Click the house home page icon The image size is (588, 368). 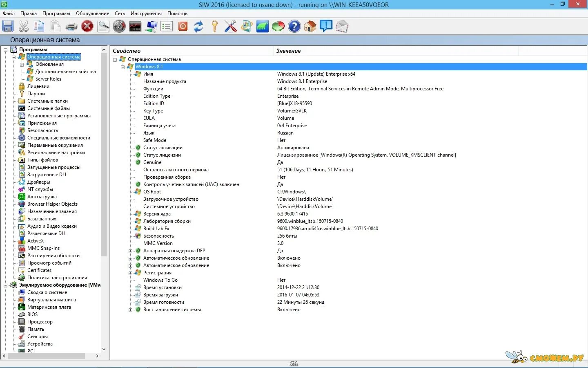(x=310, y=26)
